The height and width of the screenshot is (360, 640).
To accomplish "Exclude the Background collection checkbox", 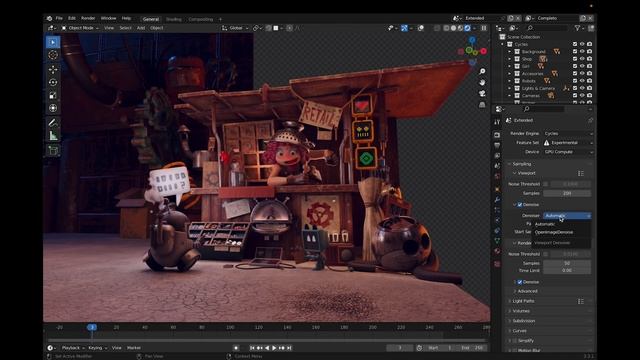I will point(575,51).
